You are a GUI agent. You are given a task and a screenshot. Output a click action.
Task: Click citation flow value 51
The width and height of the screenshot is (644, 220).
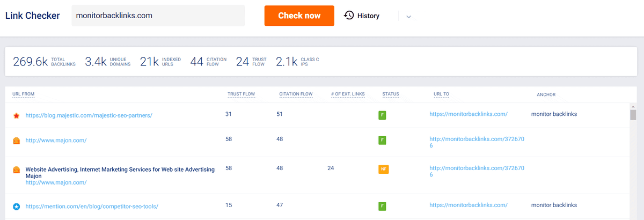[x=280, y=114]
